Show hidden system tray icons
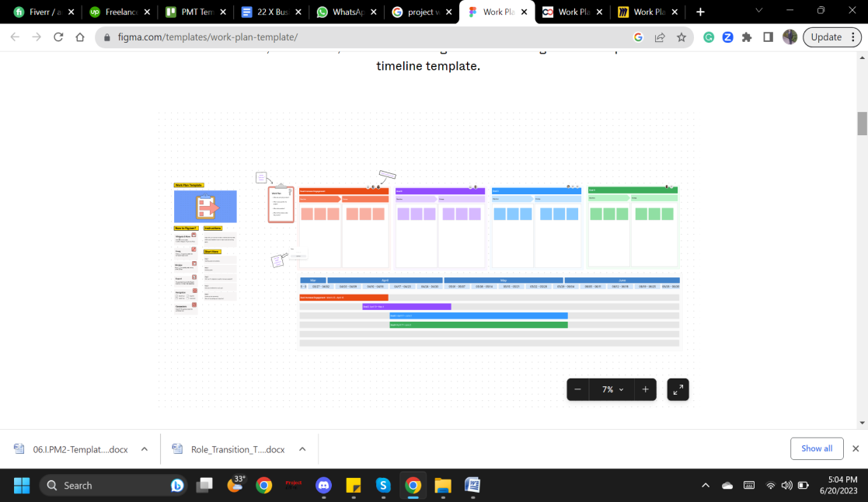 [x=706, y=486]
